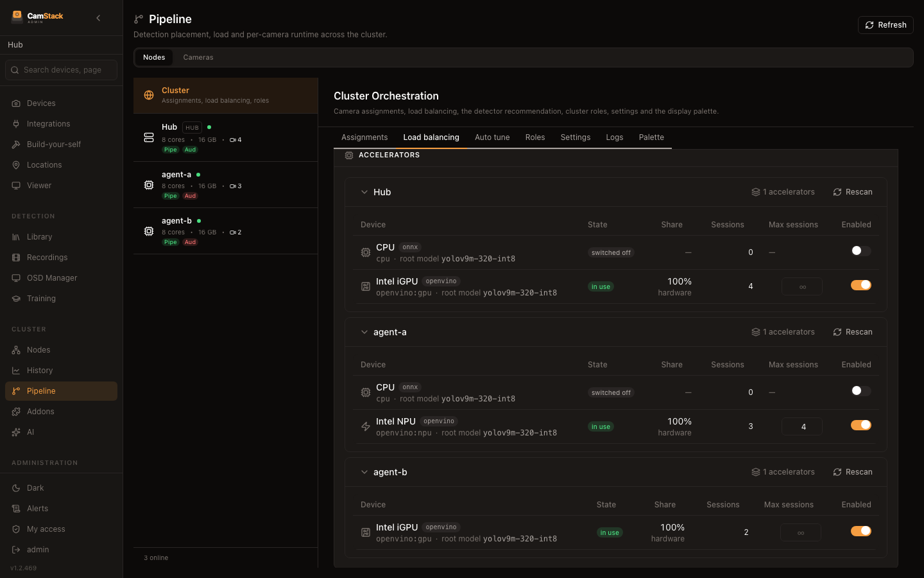Open cluster Nodes via its network icon
924x578 pixels.
click(16, 350)
